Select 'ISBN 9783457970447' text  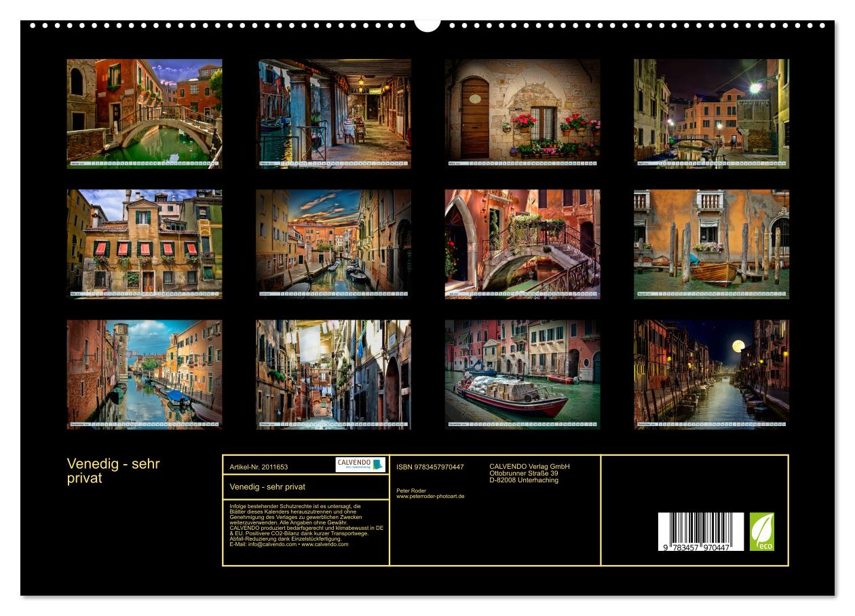click(430, 467)
